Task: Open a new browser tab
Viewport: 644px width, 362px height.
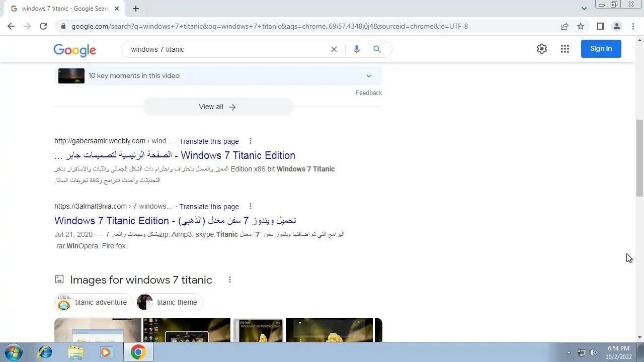Action: (x=136, y=9)
